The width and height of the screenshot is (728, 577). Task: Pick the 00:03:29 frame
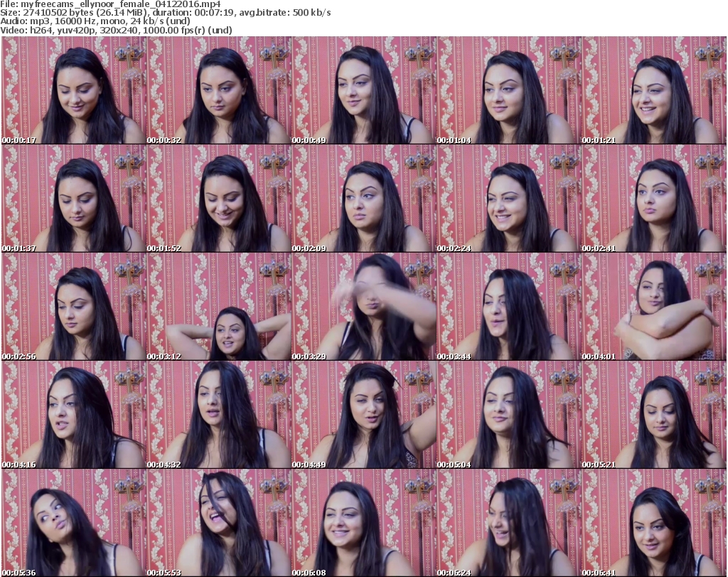(363, 307)
